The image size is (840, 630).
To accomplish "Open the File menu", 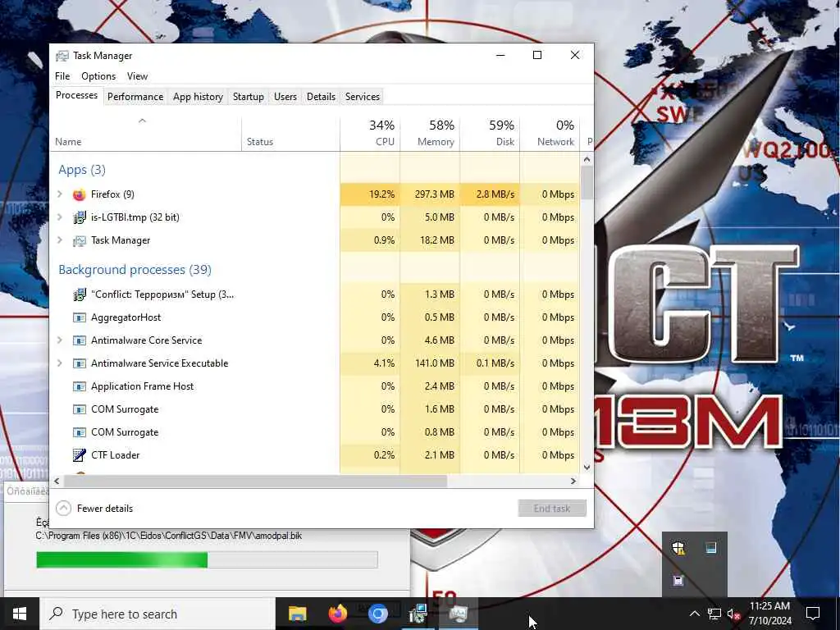I will [62, 76].
